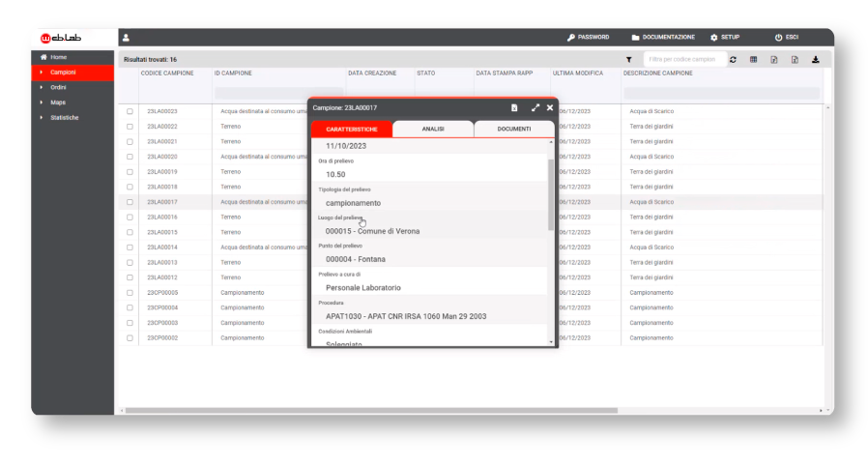Open the column chooser grid icon
This screenshot has height=465, width=868.
pos(753,59)
